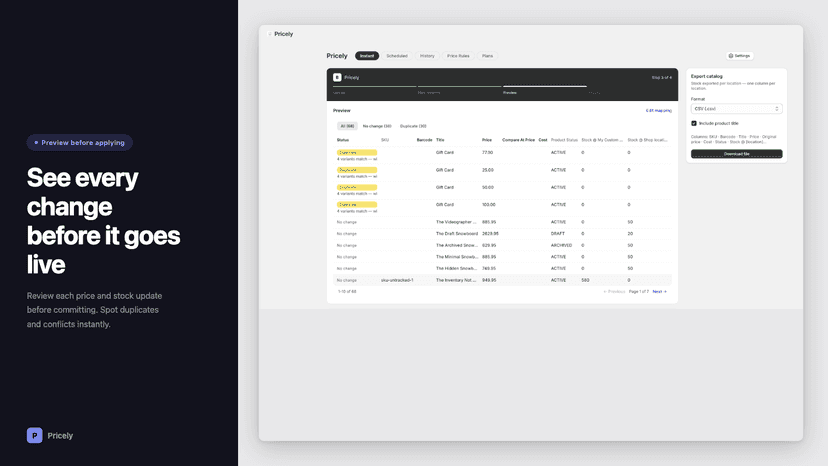Click Stock @ My Custom column header
The image size is (828, 466).
602,140
